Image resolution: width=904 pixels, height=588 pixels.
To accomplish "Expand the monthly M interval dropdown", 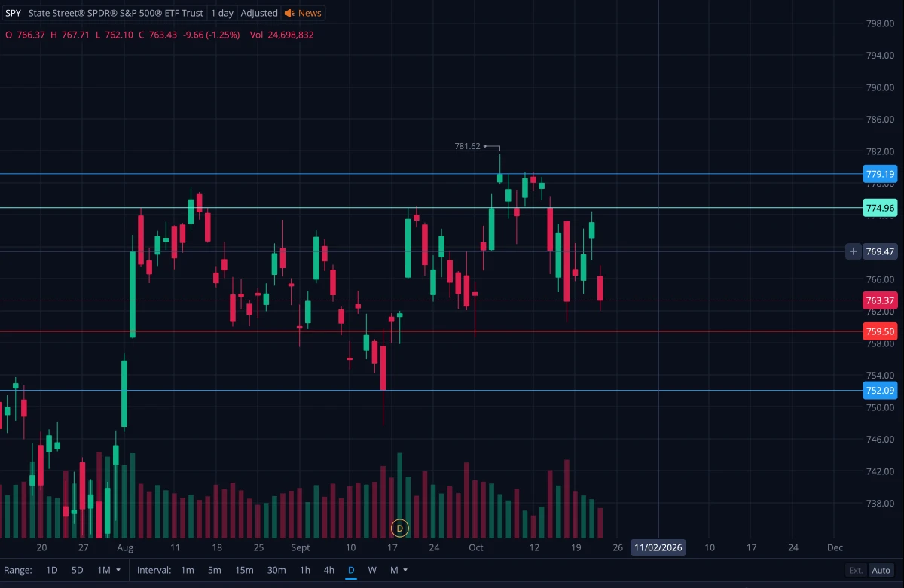I will click(x=399, y=570).
